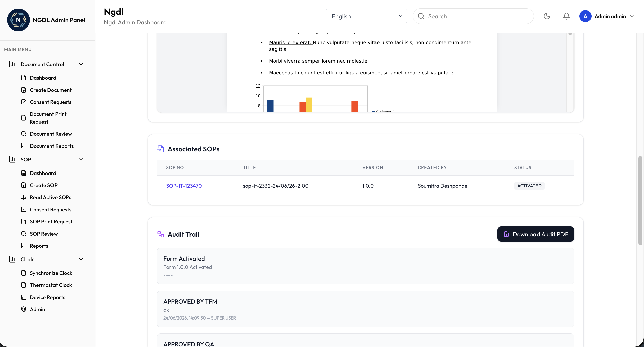This screenshot has height=347, width=644.
Task: Click the Form Activated audit entry
Action: [x=365, y=266]
